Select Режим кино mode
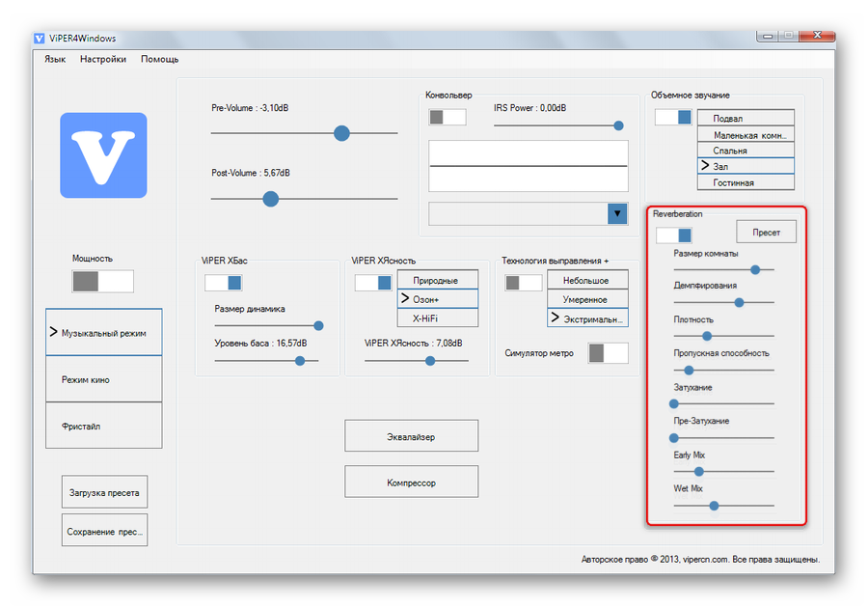The height and width of the screenshot is (607, 868). click(x=104, y=379)
